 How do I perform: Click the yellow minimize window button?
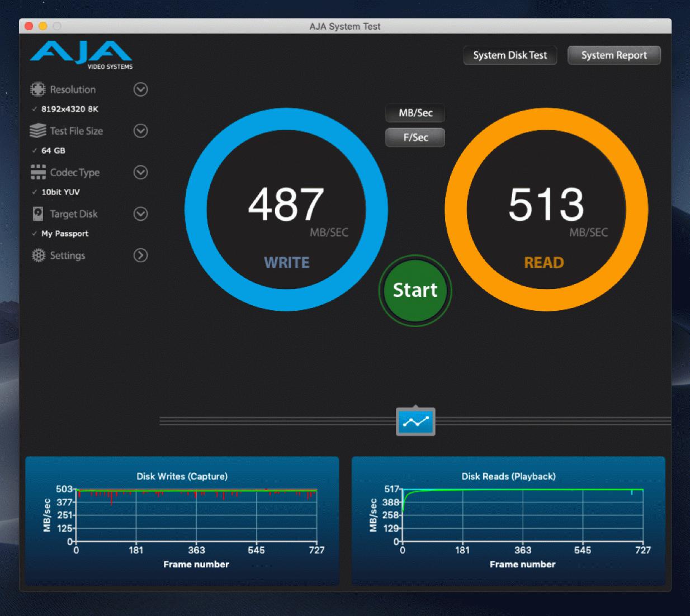pos(43,26)
